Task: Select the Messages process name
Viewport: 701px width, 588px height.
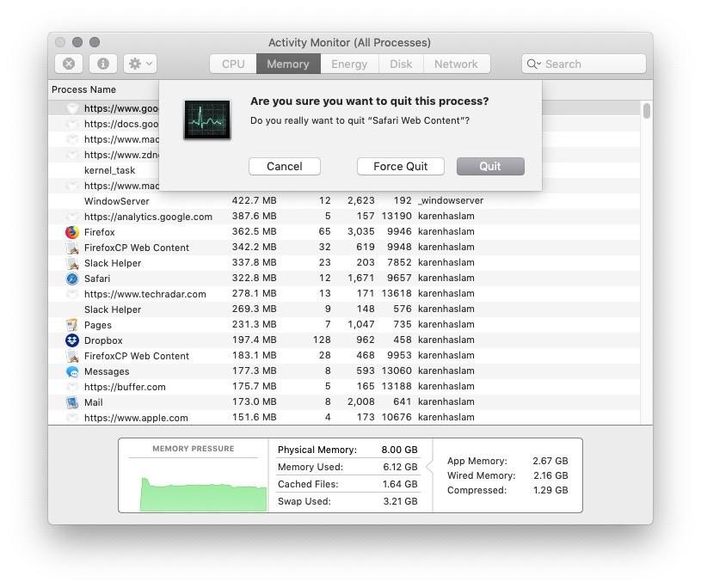Action: [107, 371]
